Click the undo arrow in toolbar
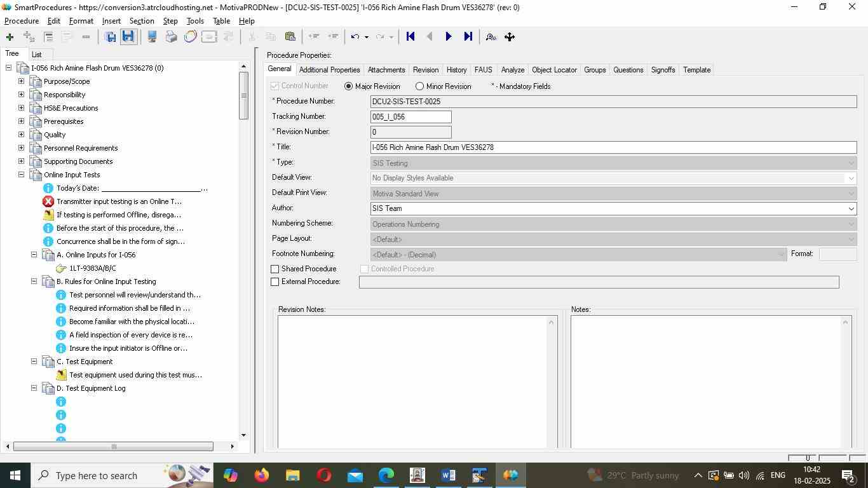 tap(355, 37)
